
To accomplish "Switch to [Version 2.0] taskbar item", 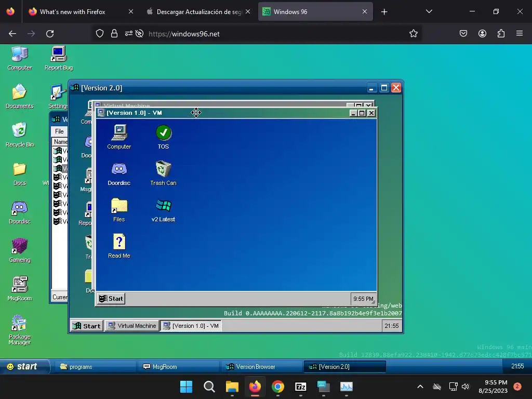I will [345, 367].
